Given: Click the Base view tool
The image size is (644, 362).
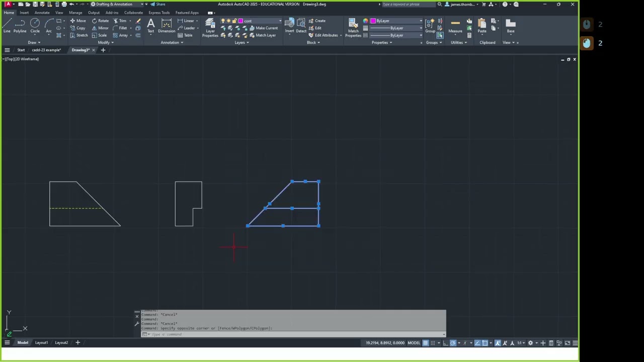Looking at the screenshot, I should 511,26.
